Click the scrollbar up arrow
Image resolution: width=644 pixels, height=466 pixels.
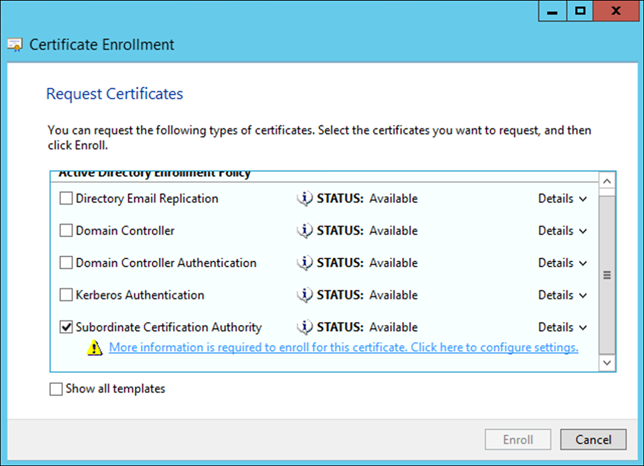(x=606, y=181)
